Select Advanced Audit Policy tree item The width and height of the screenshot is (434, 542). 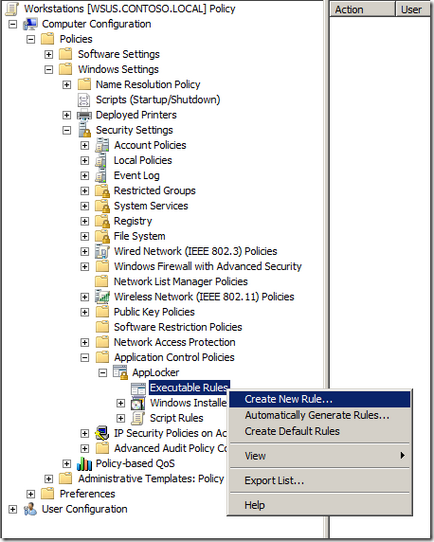[170, 448]
